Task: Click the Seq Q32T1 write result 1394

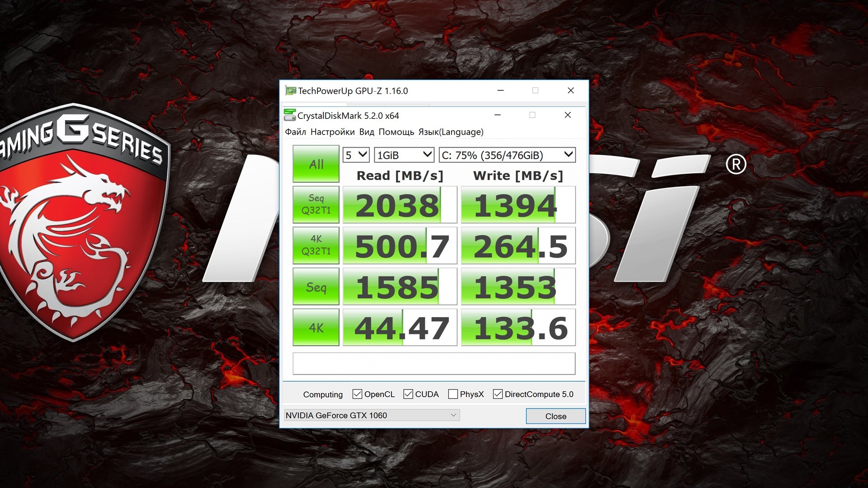Action: pyautogui.click(x=518, y=205)
